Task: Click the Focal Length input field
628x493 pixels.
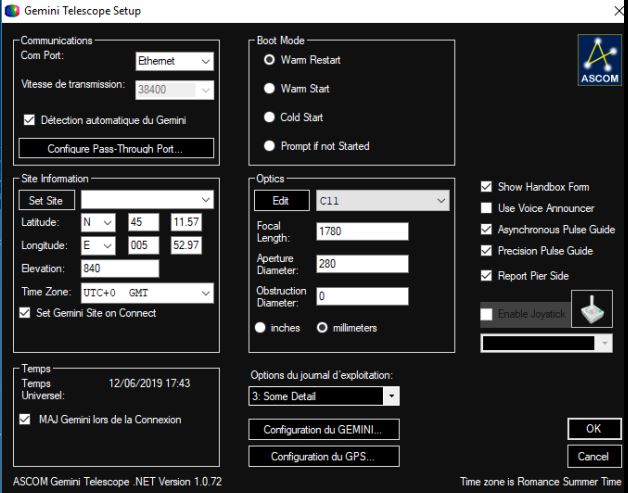Action: tap(361, 232)
